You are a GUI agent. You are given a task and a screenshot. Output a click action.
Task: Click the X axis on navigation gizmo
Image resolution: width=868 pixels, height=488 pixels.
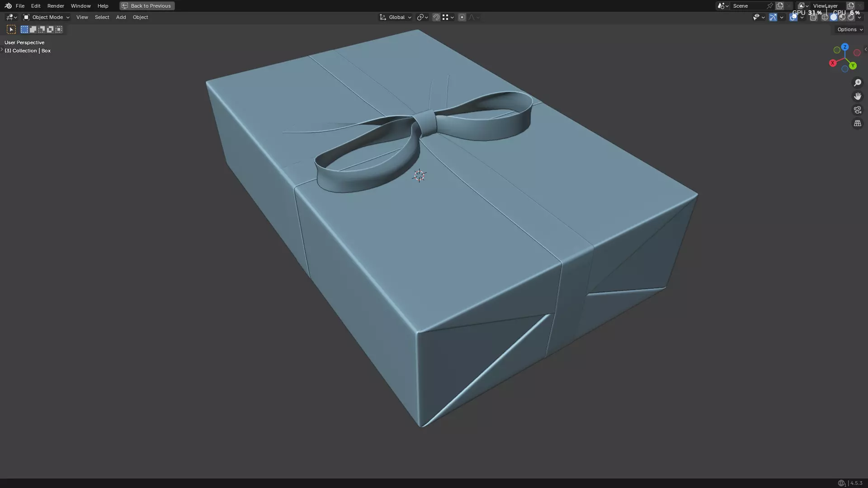833,63
